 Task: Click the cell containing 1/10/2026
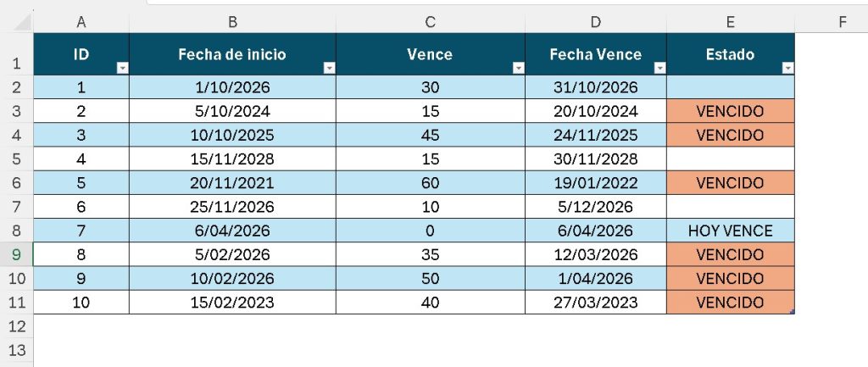click(232, 87)
